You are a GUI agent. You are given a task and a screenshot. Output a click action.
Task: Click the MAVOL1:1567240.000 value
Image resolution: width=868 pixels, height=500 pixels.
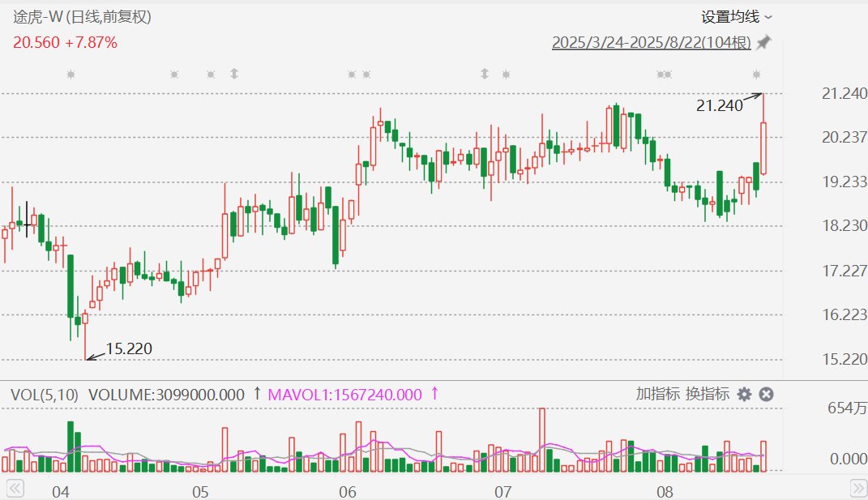click(x=345, y=395)
